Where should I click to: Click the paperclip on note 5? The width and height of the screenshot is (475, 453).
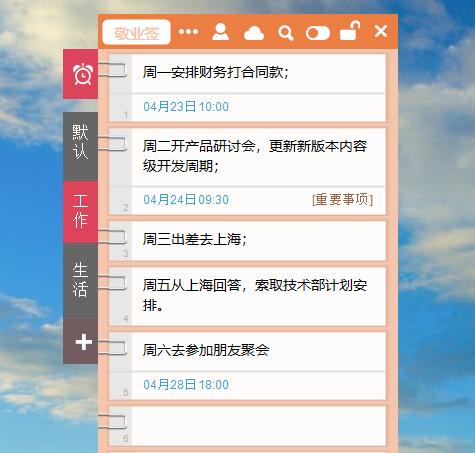[112, 348]
